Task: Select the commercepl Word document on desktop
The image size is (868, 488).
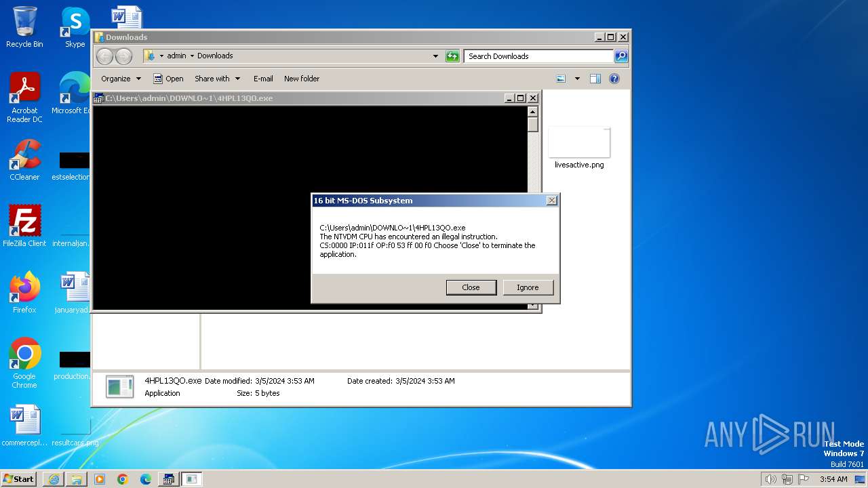Action: coord(24,426)
